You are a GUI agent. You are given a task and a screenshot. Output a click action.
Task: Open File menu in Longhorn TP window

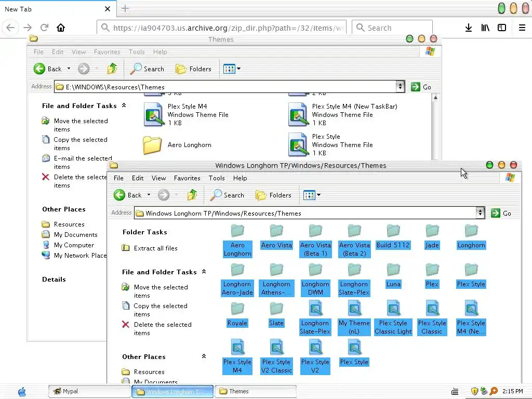click(118, 178)
